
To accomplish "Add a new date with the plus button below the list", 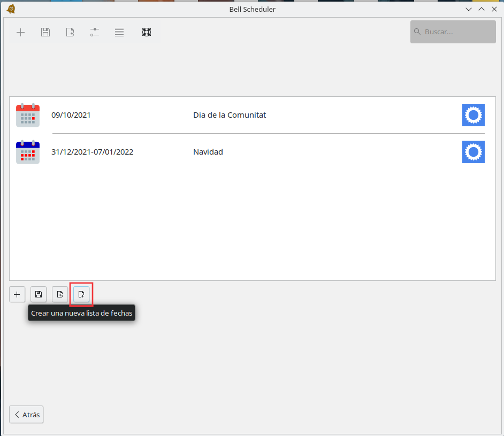I will coord(17,294).
